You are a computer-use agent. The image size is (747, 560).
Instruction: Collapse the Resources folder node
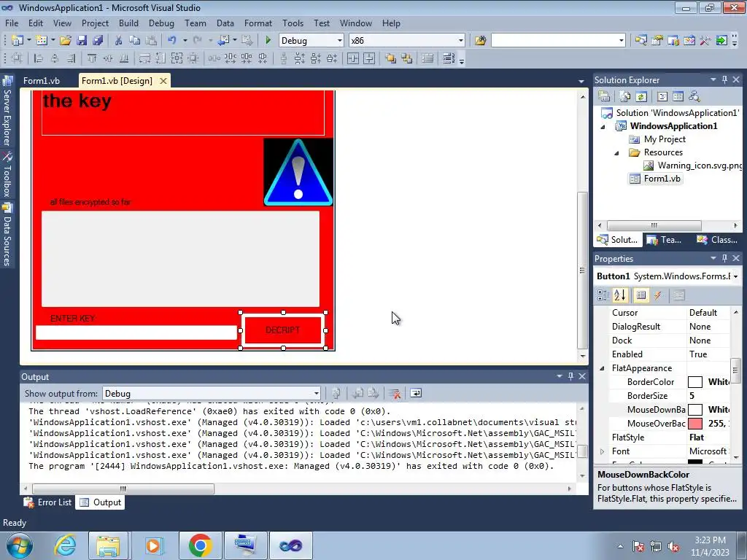(616, 153)
